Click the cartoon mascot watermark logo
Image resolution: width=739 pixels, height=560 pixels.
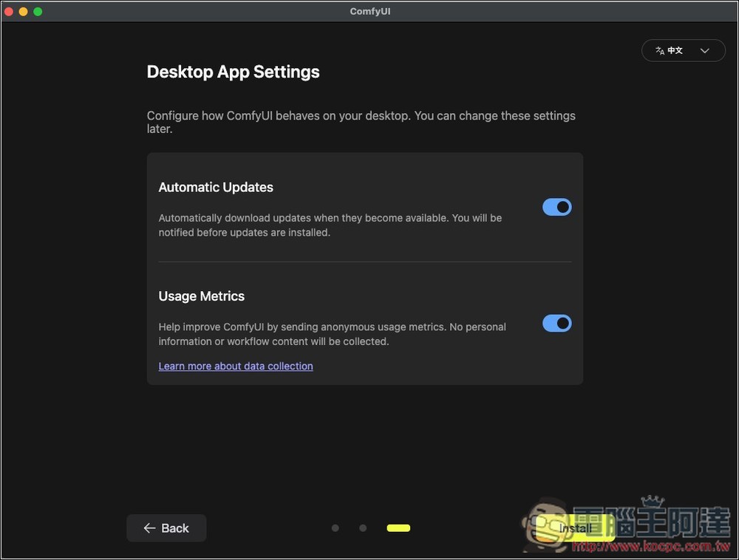pos(545,525)
